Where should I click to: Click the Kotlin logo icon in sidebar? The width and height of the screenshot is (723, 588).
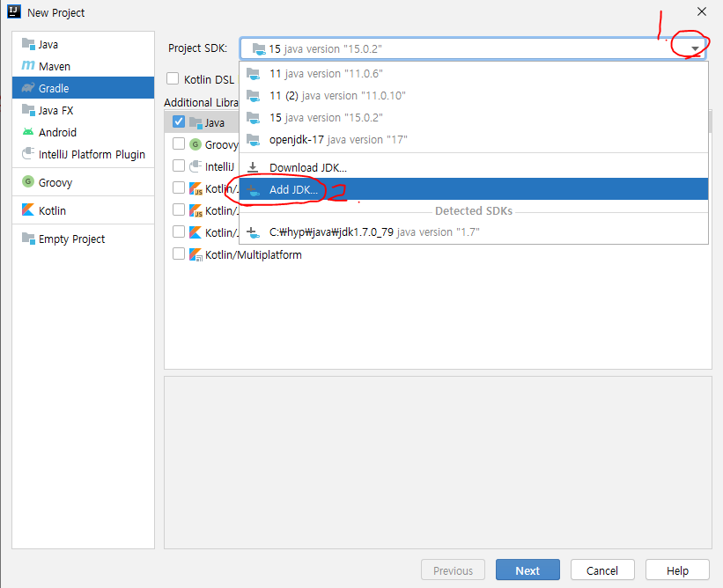[x=28, y=209]
